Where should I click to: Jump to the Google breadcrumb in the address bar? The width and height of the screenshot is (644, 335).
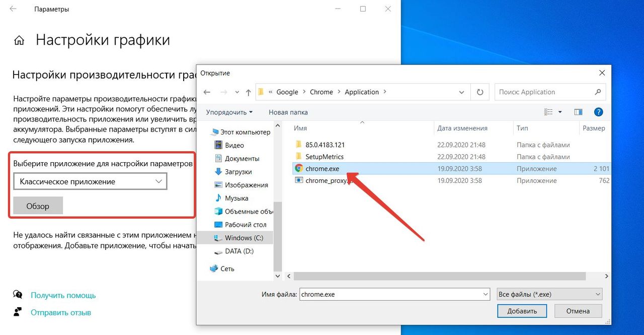[287, 92]
